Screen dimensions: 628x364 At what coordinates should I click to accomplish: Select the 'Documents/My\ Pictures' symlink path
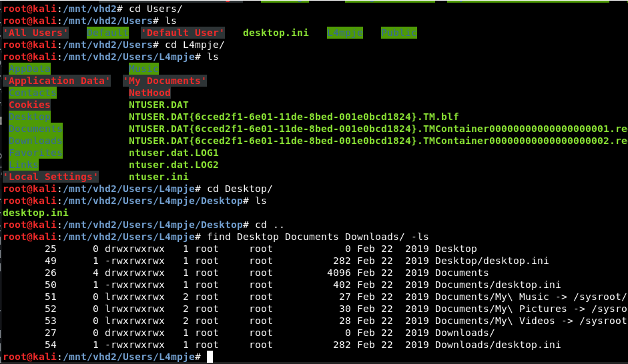pyautogui.click(x=501, y=309)
